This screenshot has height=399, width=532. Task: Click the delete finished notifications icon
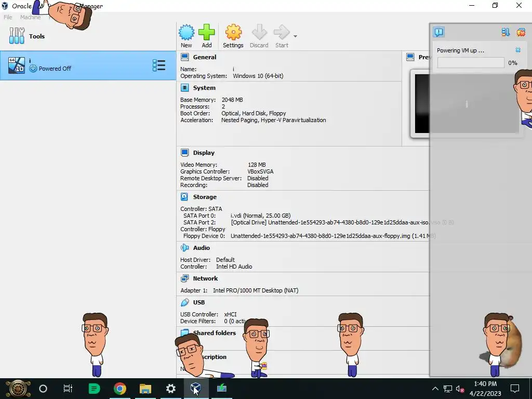(521, 32)
